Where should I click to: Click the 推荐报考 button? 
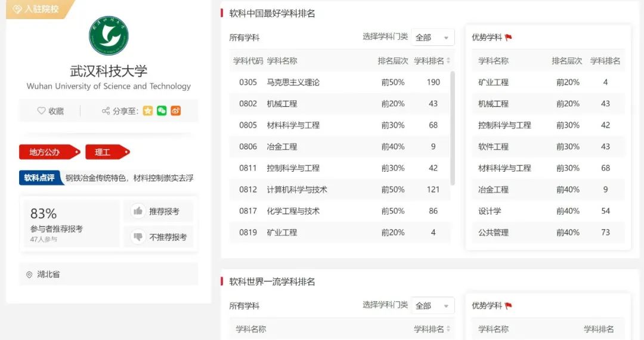tap(159, 211)
